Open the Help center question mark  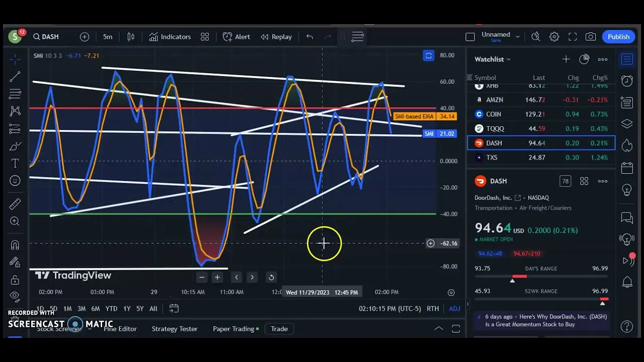(627, 327)
